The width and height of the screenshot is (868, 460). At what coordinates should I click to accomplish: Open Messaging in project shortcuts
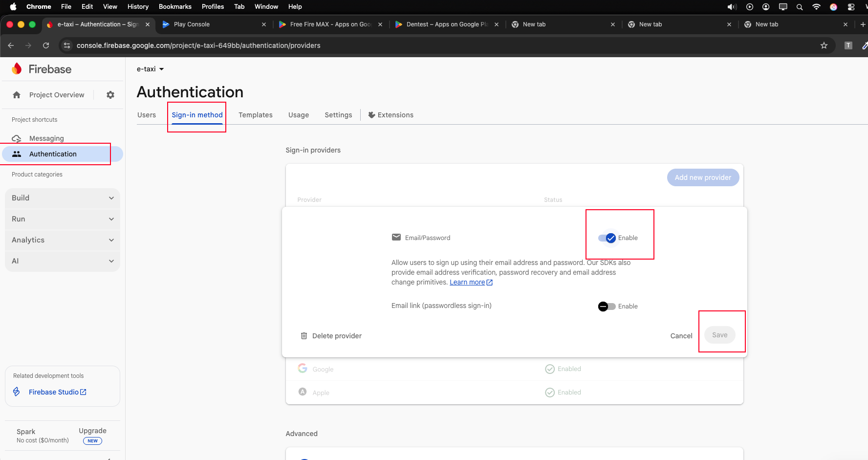46,138
